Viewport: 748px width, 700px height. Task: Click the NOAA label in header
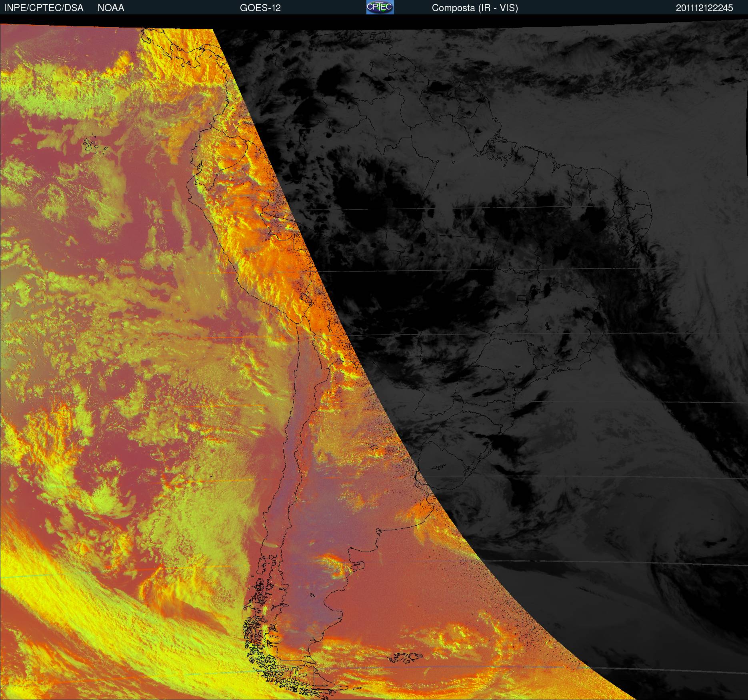(111, 8)
